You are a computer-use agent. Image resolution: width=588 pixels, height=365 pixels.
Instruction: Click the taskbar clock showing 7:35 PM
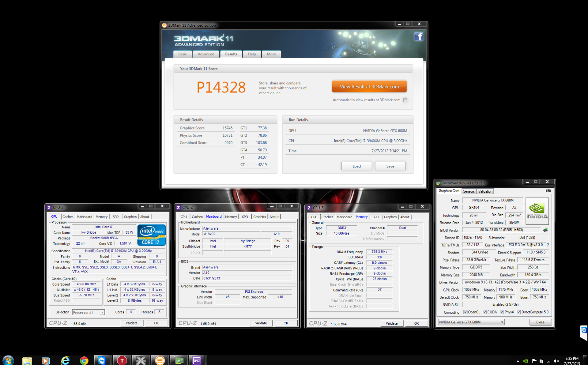pos(572,360)
